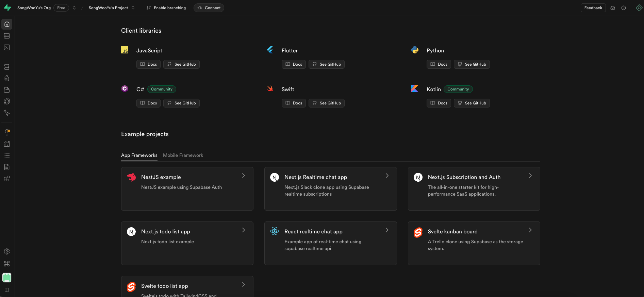Viewport: 644px width, 297px height.
Task: Click the Python library logo
Action: (415, 50)
